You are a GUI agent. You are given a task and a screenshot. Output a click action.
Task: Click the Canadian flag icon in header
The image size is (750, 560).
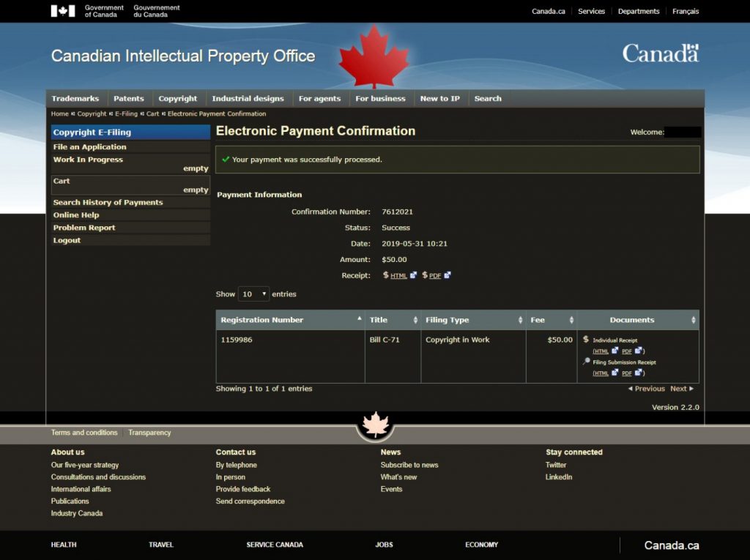63,11
